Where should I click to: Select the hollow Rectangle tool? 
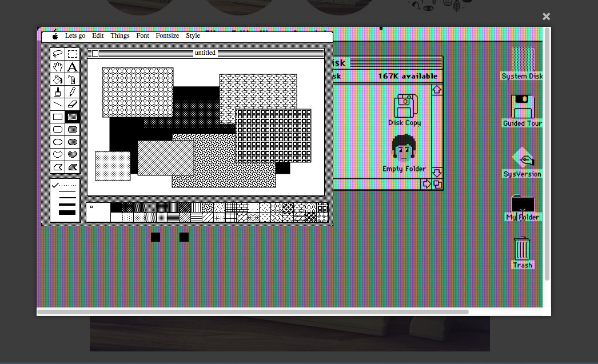58,117
